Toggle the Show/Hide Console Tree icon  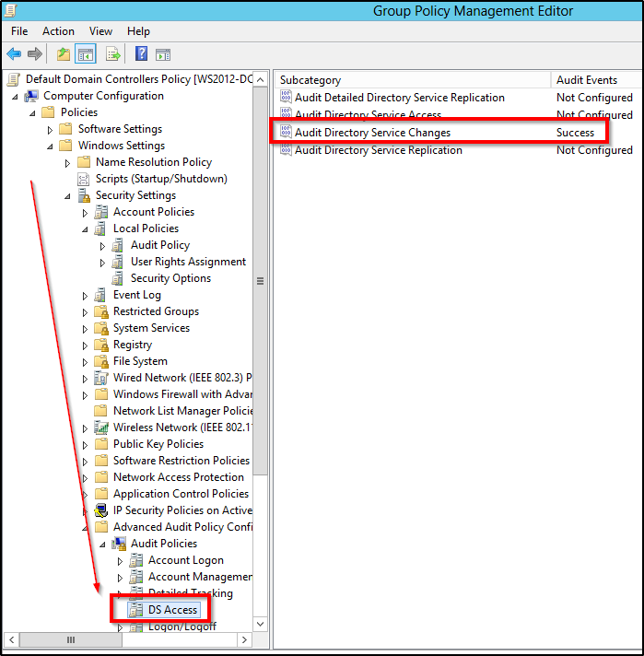point(86,54)
